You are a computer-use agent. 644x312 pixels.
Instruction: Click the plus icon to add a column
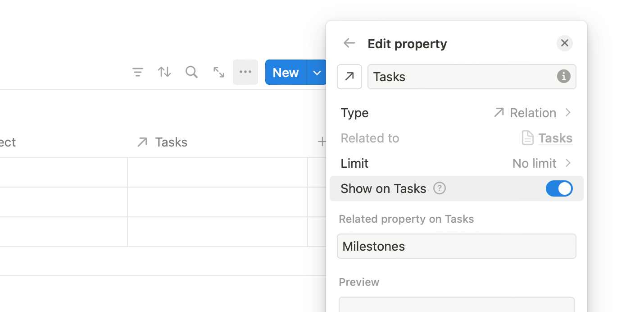[322, 142]
